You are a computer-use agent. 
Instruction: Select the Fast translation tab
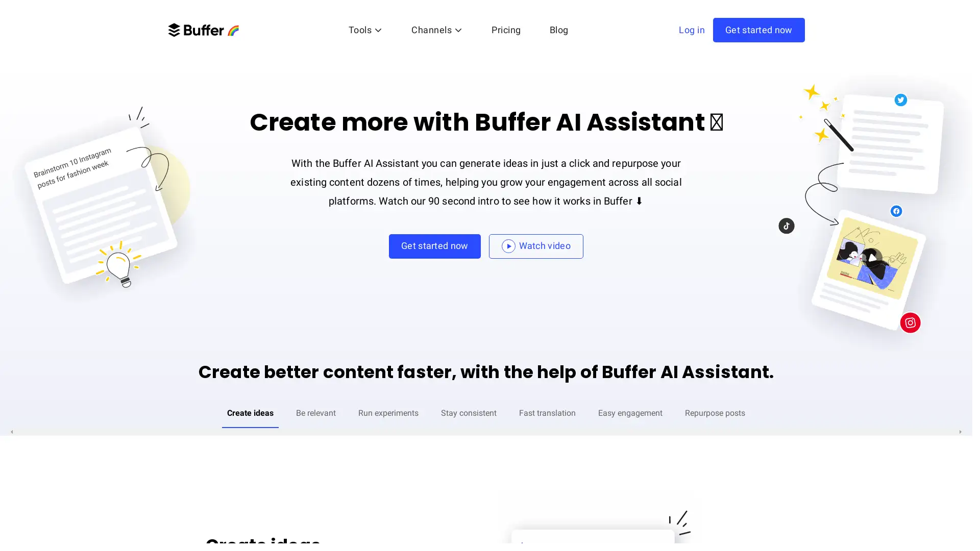547,412
